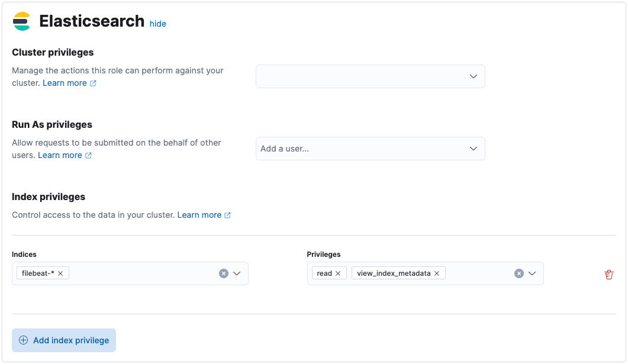
Task: Click the external link icon beside Index privileges Learn more
Action: tap(228, 215)
